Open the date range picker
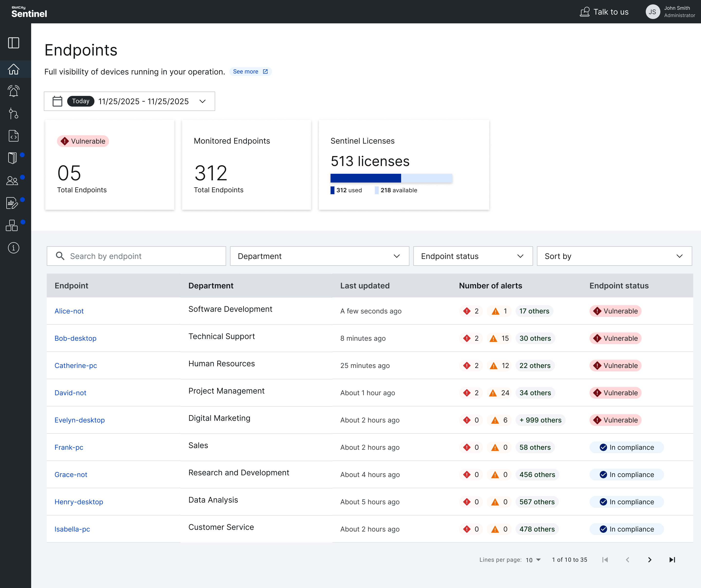This screenshot has height=588, width=701. 129,101
